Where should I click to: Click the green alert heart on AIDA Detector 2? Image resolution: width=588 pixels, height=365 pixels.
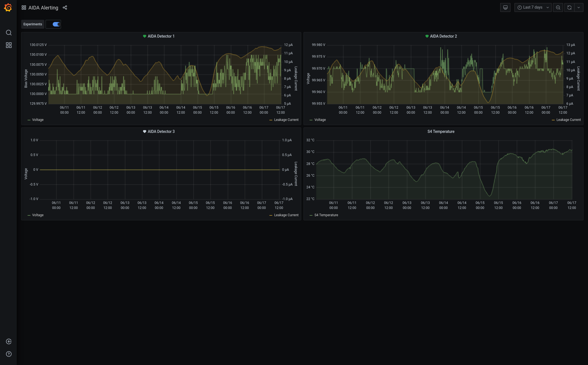click(427, 36)
